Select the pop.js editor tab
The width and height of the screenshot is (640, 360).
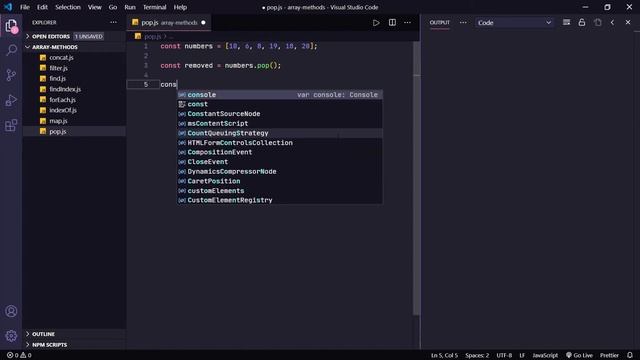click(x=169, y=23)
